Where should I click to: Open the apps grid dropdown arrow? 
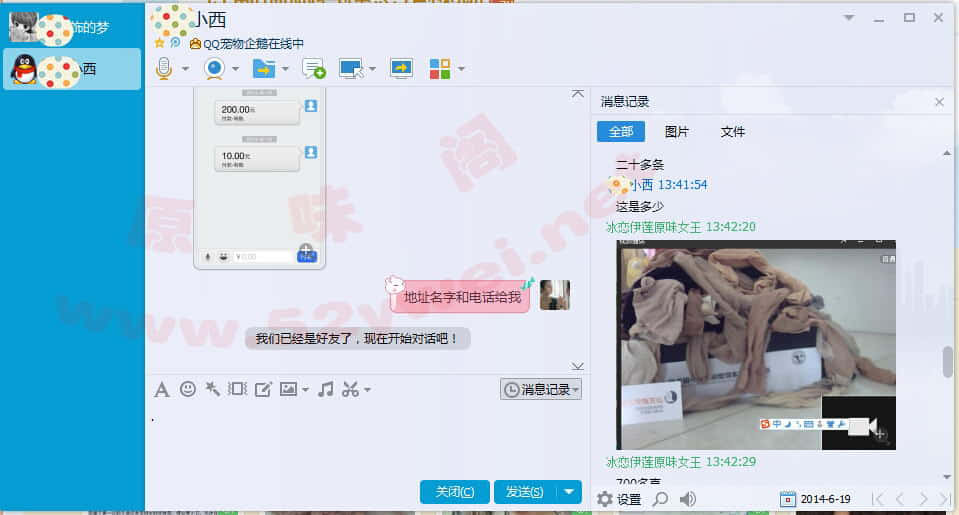click(x=461, y=69)
